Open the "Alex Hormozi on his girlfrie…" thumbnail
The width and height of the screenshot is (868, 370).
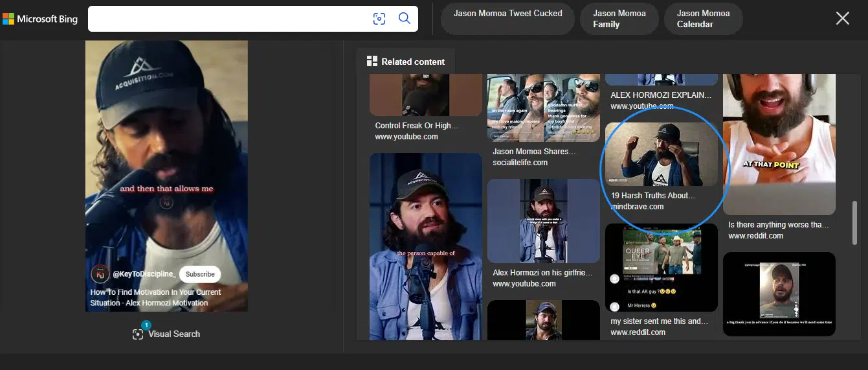tap(543, 221)
